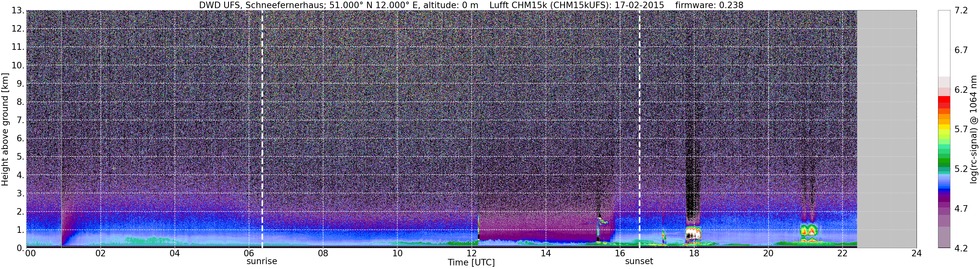
Task: Click the time axis tick '18'
Action: [x=694, y=253]
